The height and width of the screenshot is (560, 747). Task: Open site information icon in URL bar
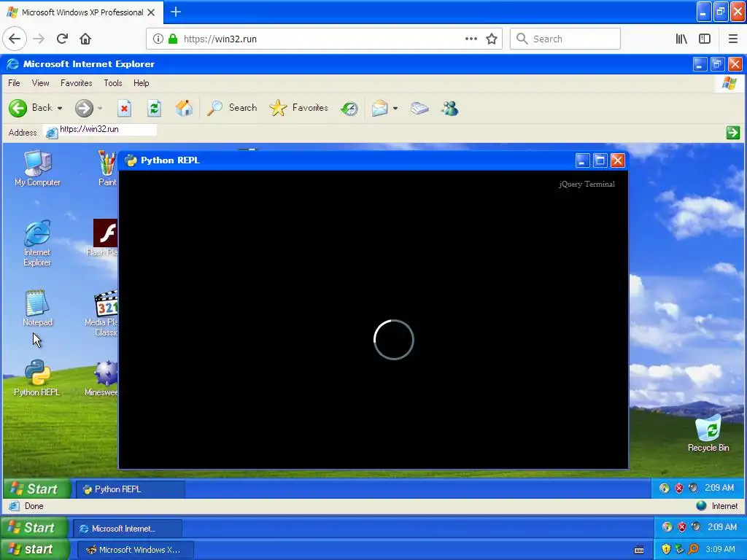point(158,39)
